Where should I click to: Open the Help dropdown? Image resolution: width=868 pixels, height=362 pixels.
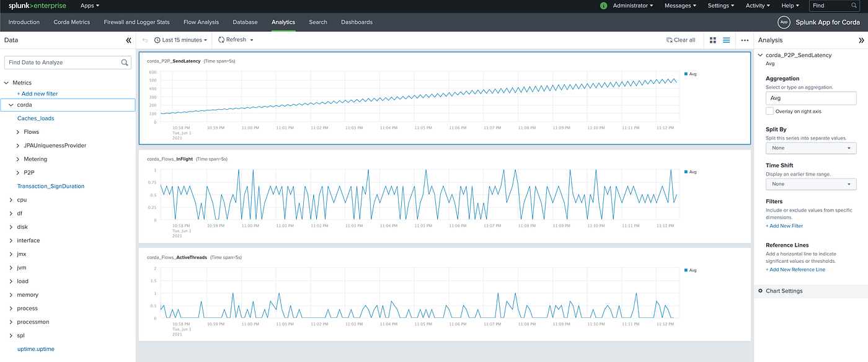790,6
